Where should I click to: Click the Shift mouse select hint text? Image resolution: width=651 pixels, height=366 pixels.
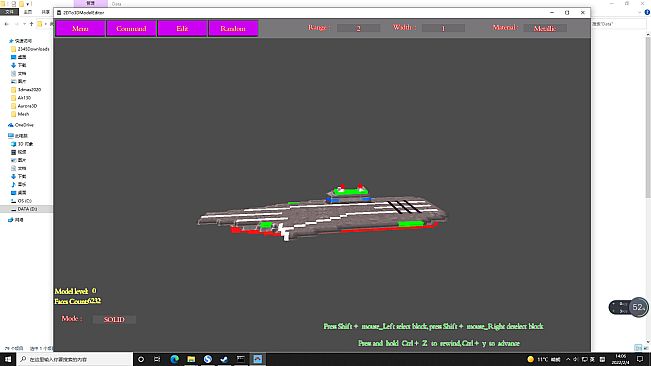tap(433, 326)
